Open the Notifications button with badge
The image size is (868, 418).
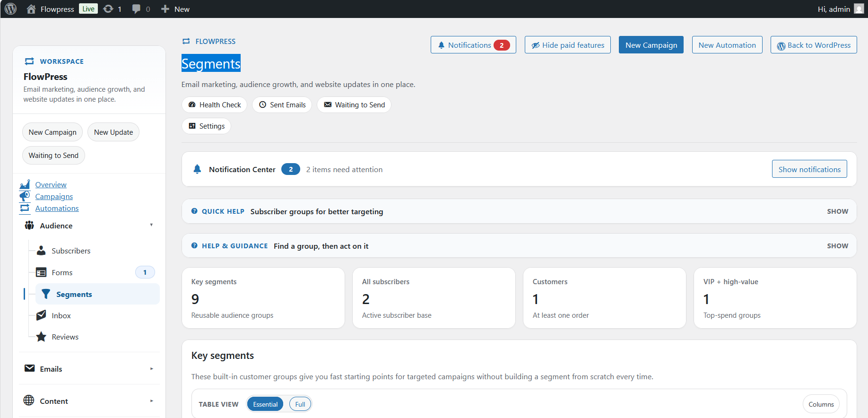coord(473,45)
